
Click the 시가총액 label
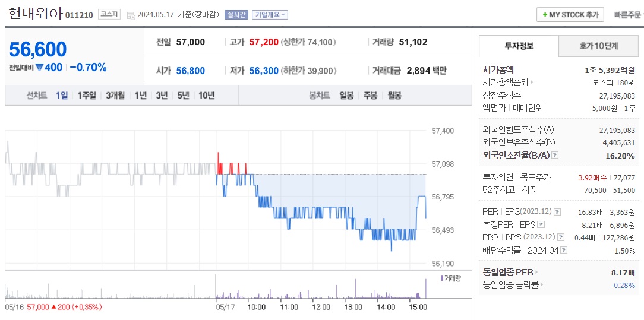pyautogui.click(x=498, y=69)
